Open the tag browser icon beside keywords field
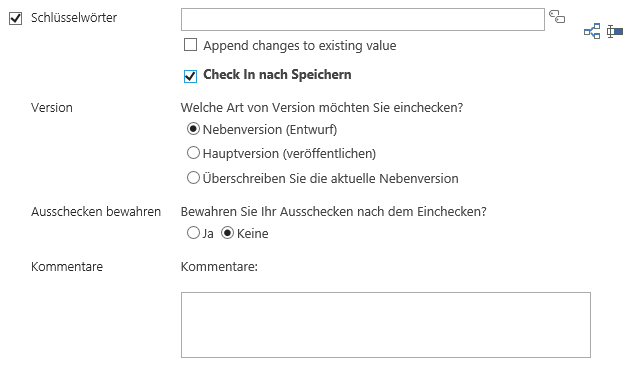 [557, 17]
